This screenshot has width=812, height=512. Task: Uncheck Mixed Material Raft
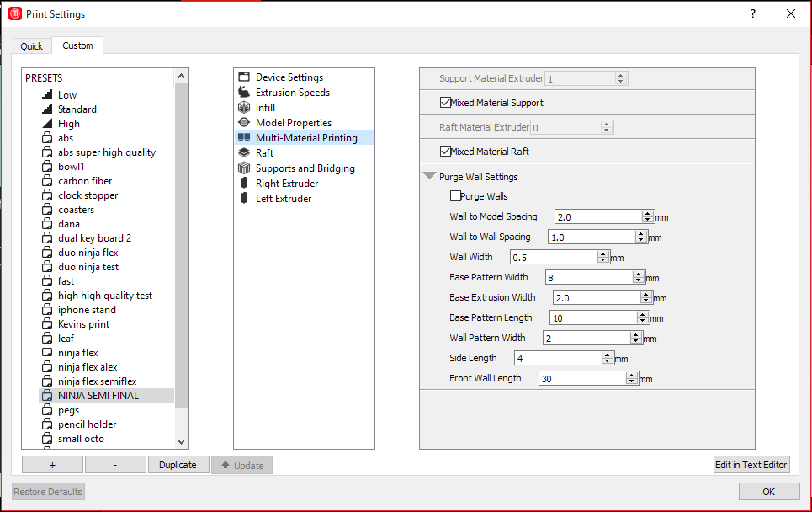445,152
